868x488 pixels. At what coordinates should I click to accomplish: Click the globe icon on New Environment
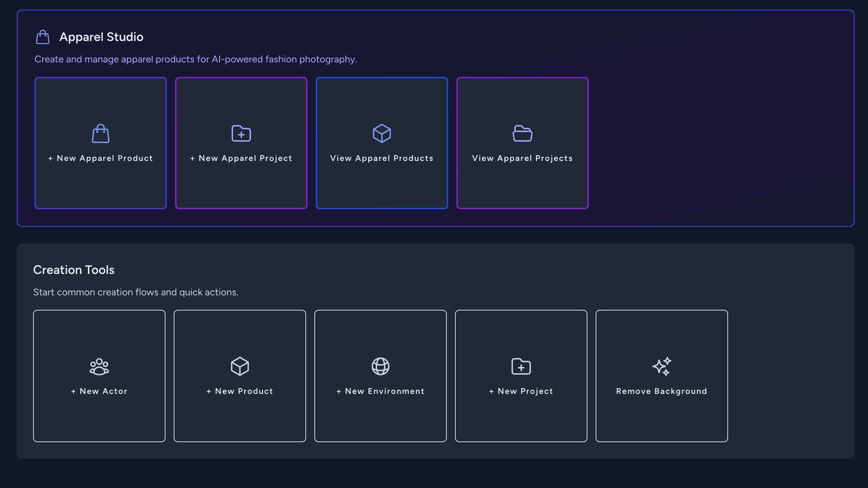point(381,366)
